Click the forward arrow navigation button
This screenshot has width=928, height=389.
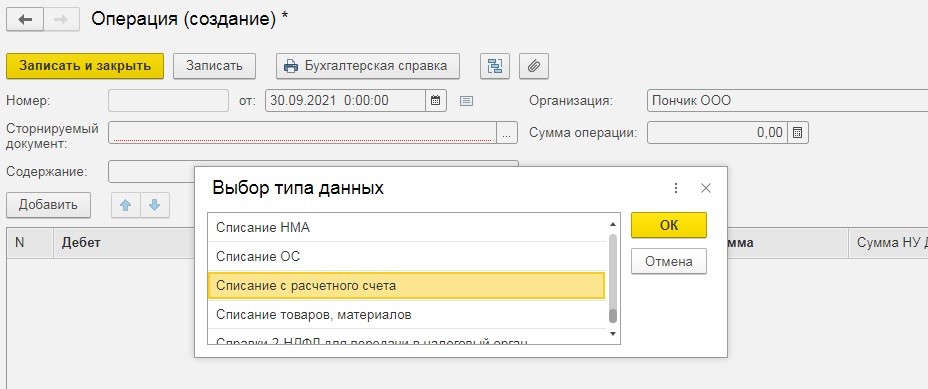pyautogui.click(x=60, y=20)
